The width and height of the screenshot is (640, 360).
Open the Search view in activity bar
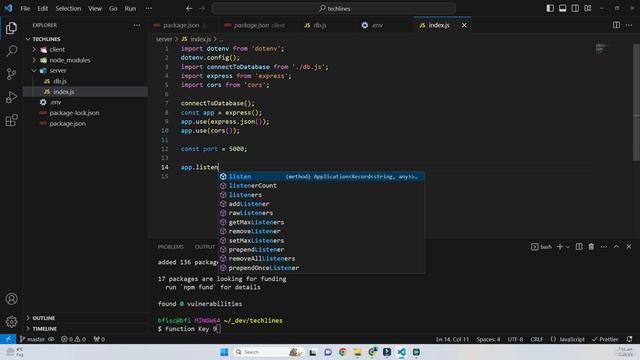[x=11, y=51]
